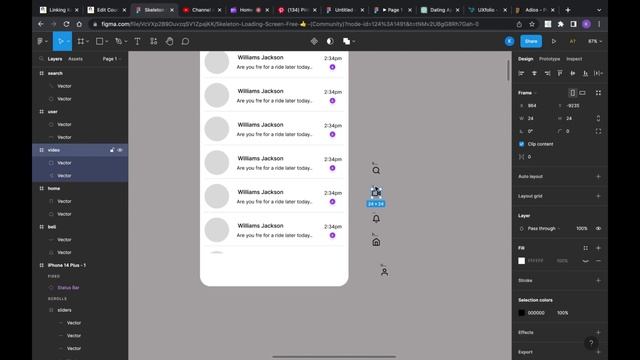Click the Create component icon
Screen dimensions: 640x360
click(314, 41)
